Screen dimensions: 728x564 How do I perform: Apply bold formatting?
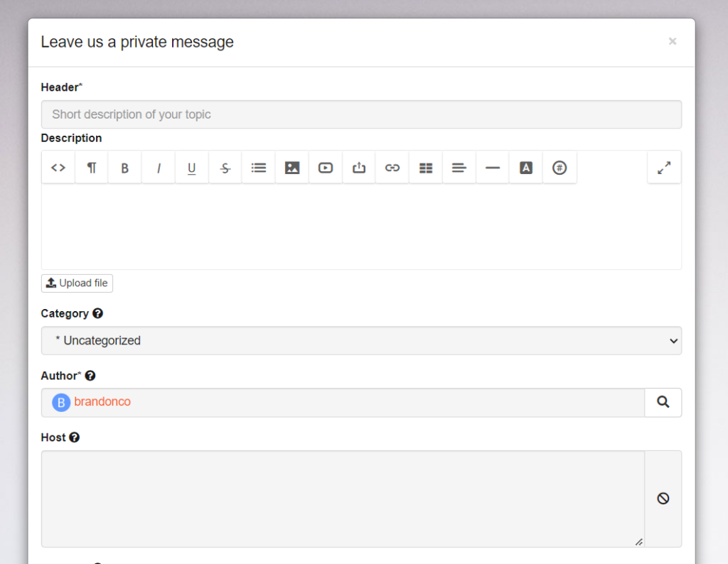[x=125, y=168]
